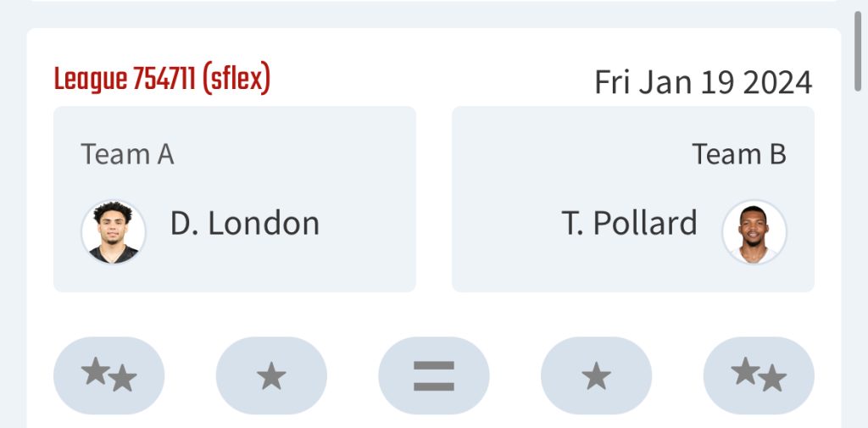868x428 pixels.
Task: Click the previous card edge at the top
Action: point(434,1)
